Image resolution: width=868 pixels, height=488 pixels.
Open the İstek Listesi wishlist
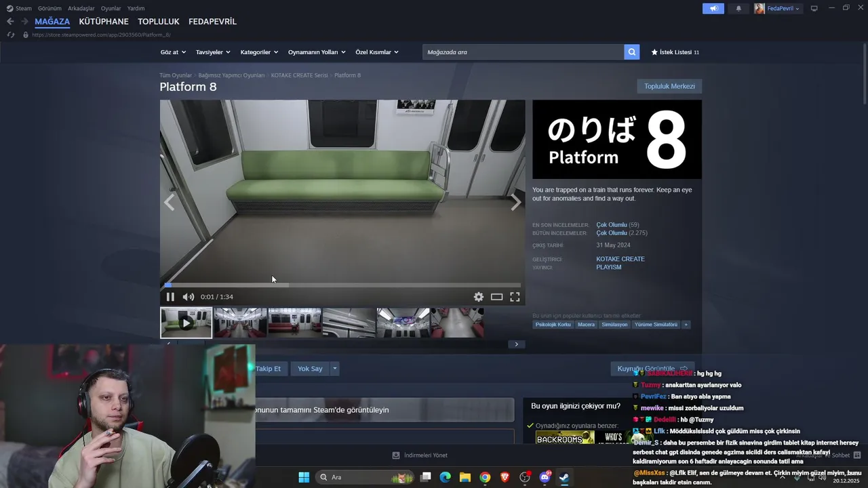point(675,52)
